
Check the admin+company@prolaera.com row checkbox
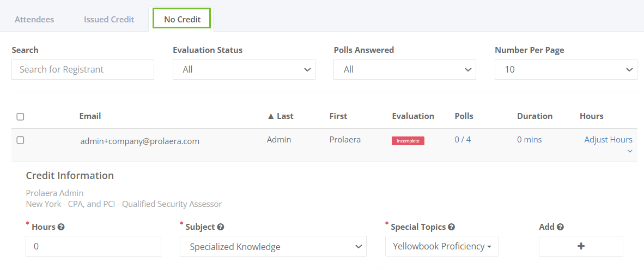pyautogui.click(x=20, y=140)
